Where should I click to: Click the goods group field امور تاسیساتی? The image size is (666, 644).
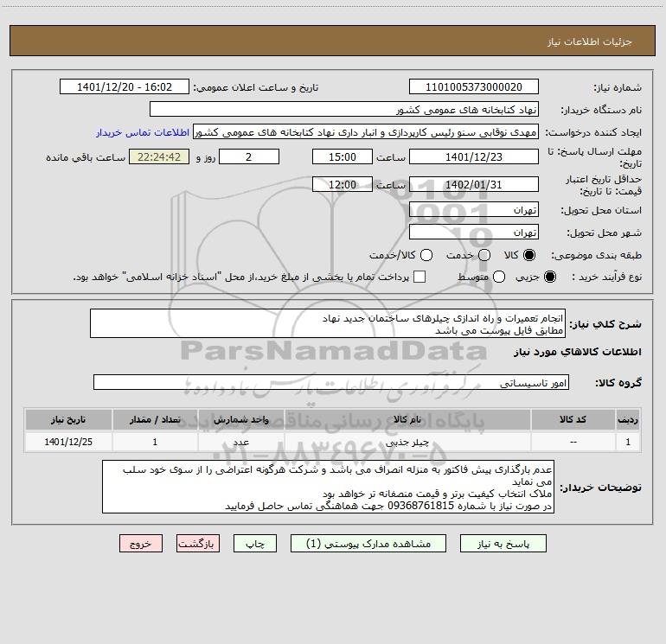coord(331,382)
